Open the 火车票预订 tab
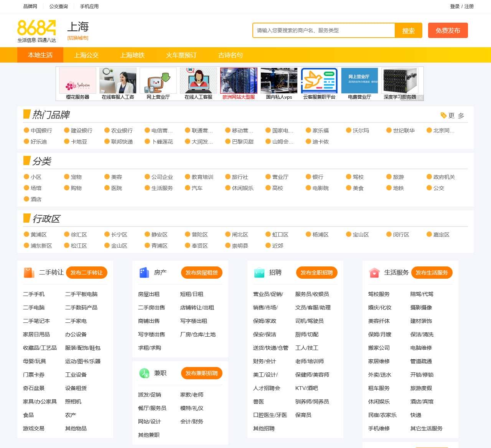 tap(181, 55)
